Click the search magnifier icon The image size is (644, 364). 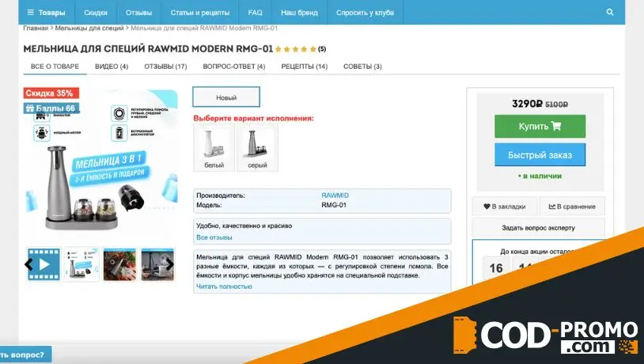point(610,13)
